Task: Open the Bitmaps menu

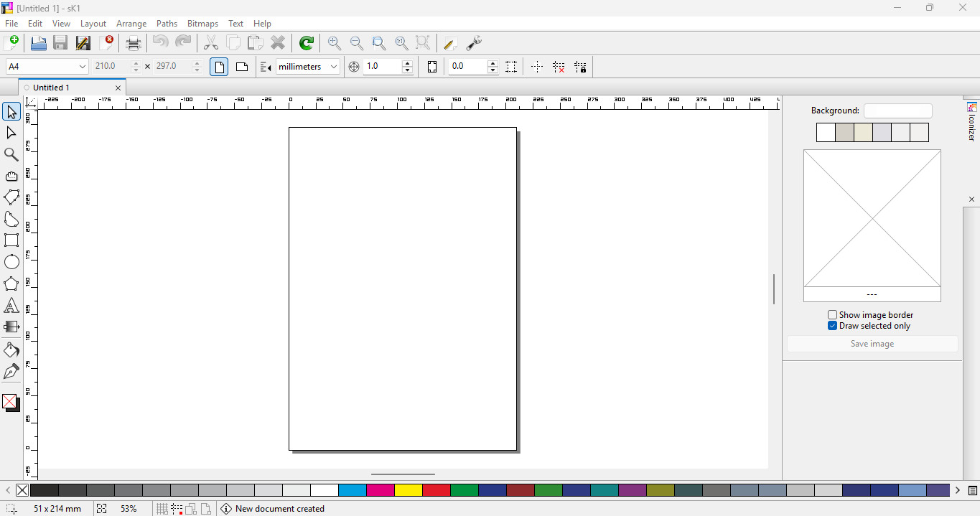Action: [202, 24]
